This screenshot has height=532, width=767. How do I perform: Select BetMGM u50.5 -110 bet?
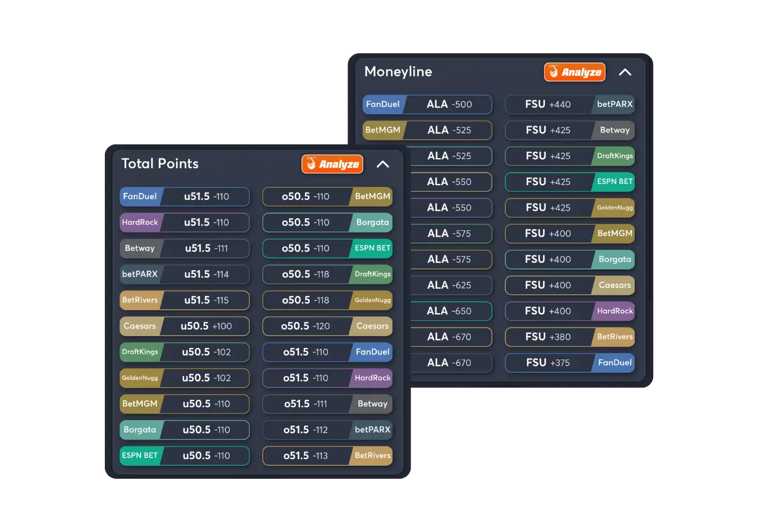185,404
